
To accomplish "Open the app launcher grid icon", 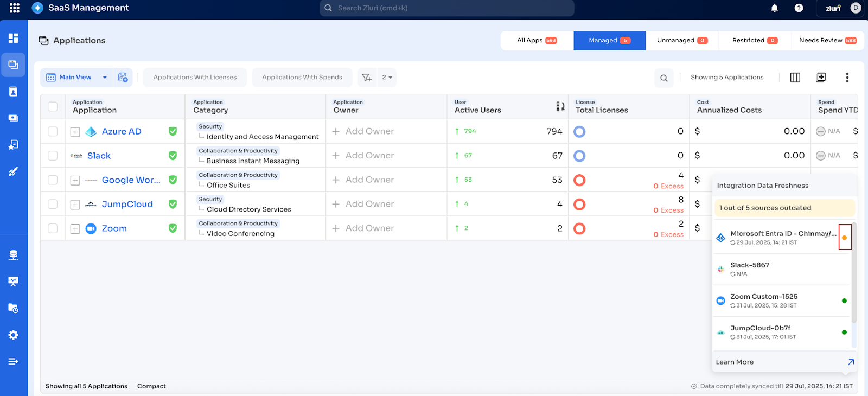I will pos(15,8).
